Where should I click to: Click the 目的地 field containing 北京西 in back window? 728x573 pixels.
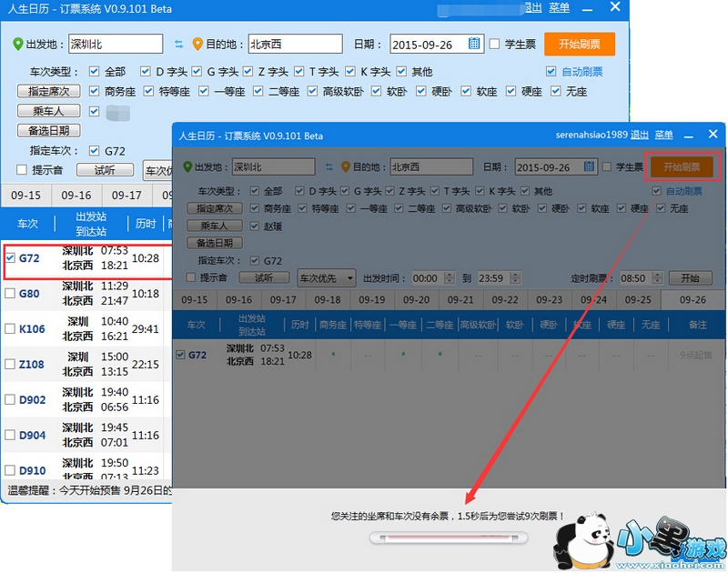pyautogui.click(x=295, y=44)
